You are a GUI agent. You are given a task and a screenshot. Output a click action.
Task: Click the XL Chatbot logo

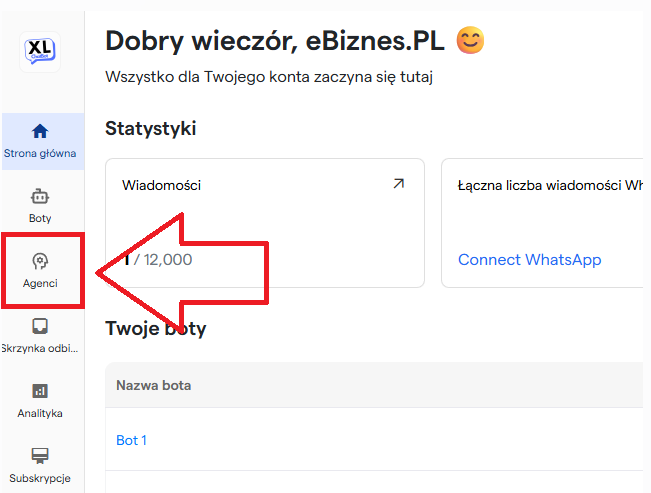[x=41, y=52]
